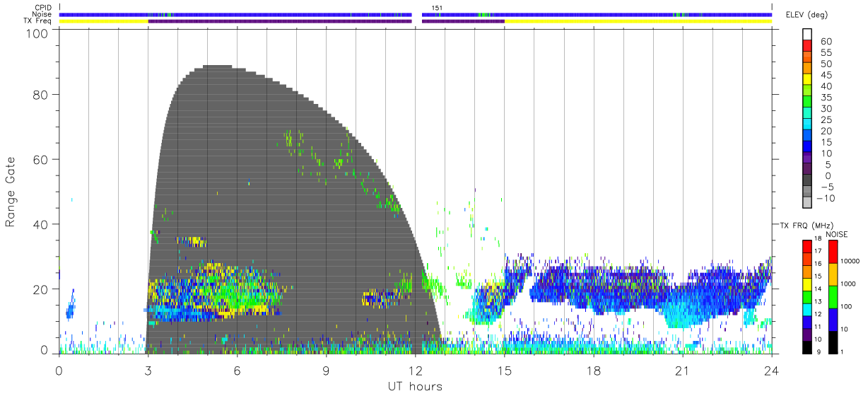
Task: Click the 24 tick label on UT hours axis
Action: (771, 370)
